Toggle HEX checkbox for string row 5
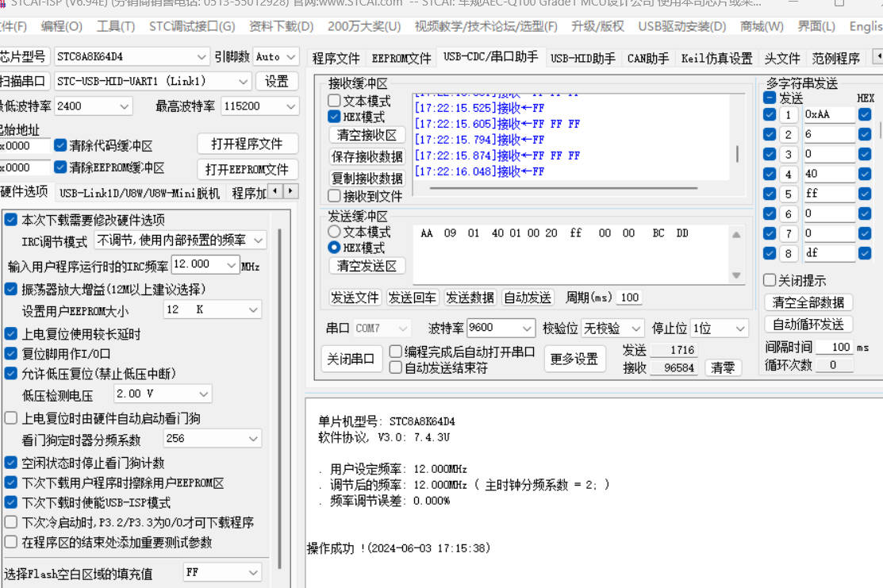The width and height of the screenshot is (883, 588). point(865,194)
